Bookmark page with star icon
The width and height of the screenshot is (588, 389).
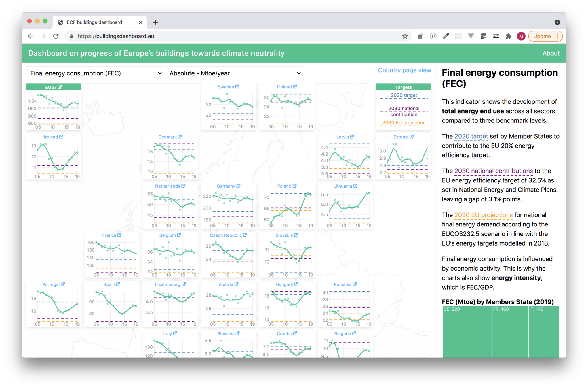(405, 36)
